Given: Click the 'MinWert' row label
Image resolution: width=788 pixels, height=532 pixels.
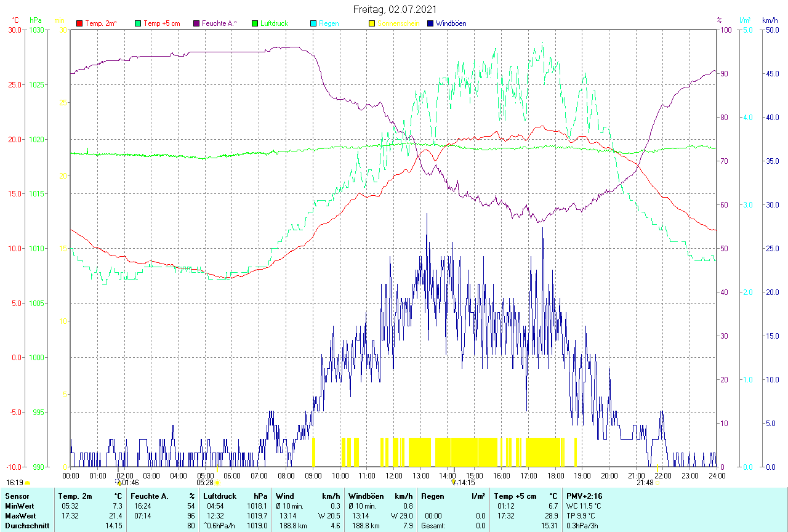Looking at the screenshot, I should [x=19, y=506].
